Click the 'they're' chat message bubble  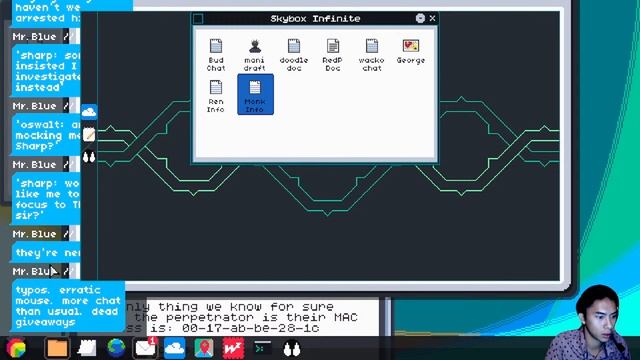point(46,253)
